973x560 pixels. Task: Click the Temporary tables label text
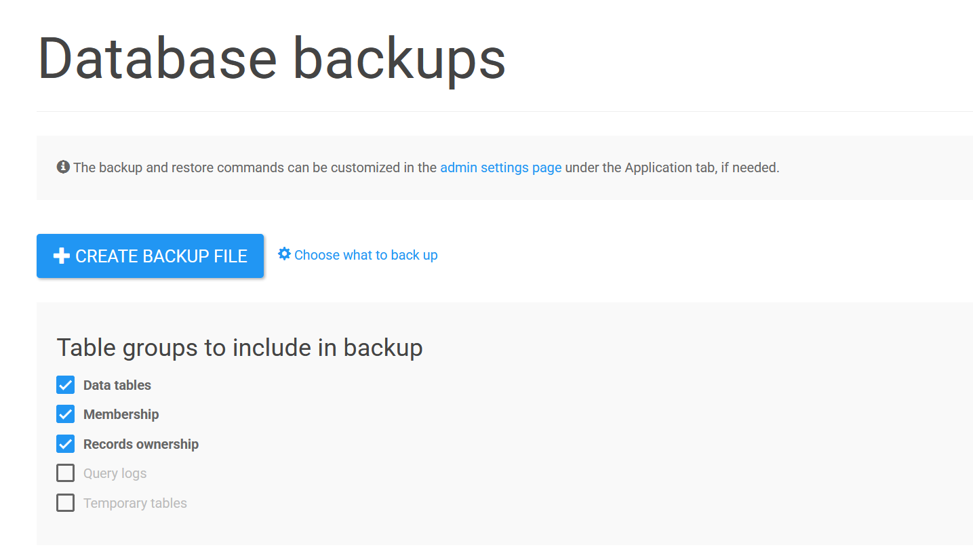pos(135,502)
